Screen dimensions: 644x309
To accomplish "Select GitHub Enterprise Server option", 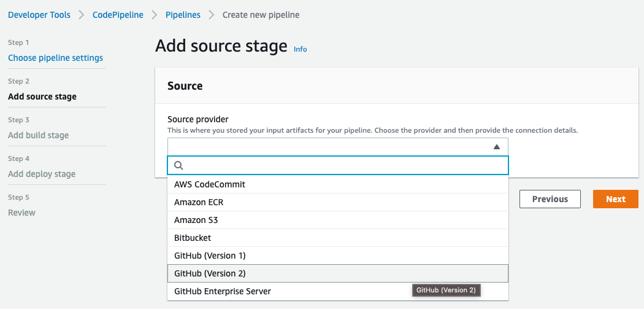I will (x=338, y=291).
